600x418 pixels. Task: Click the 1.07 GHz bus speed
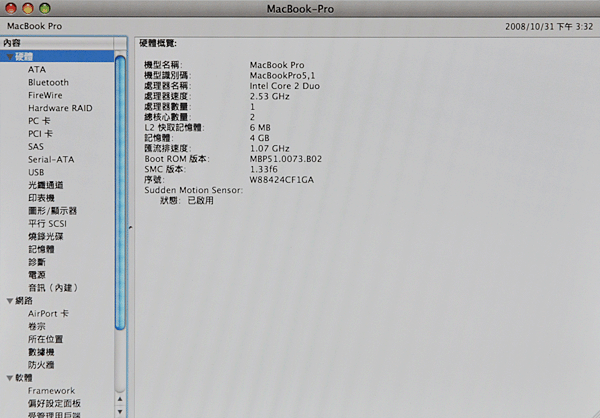point(269,149)
